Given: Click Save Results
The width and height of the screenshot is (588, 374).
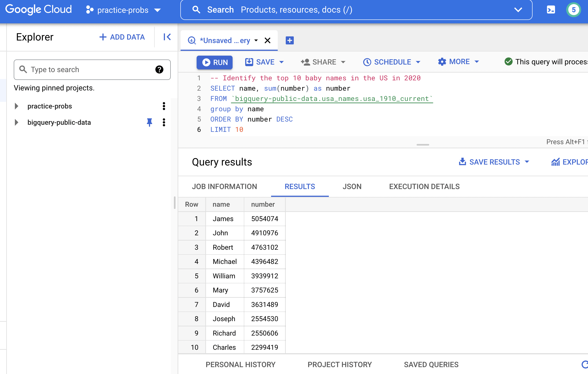Looking at the screenshot, I should click(490, 162).
